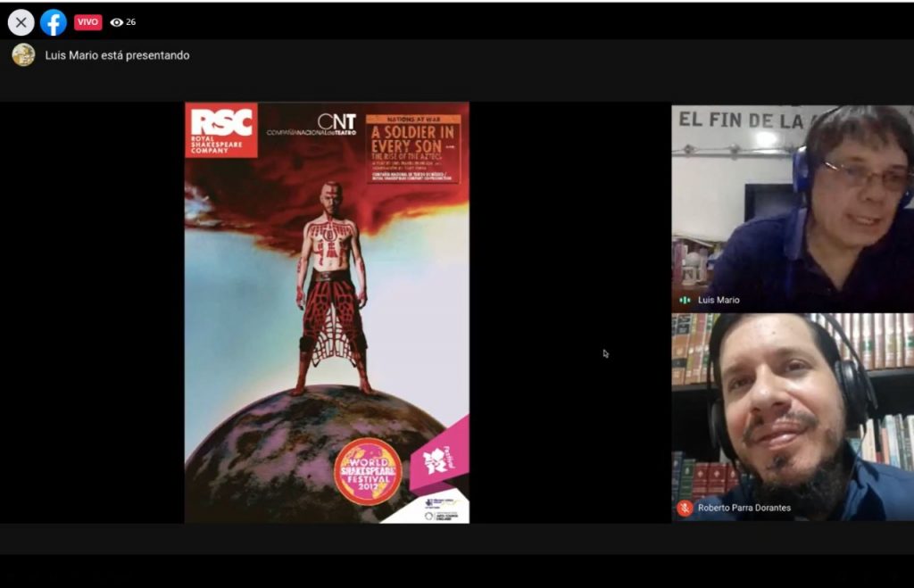
Task: Click the Facebook logo icon
Action: [54, 22]
